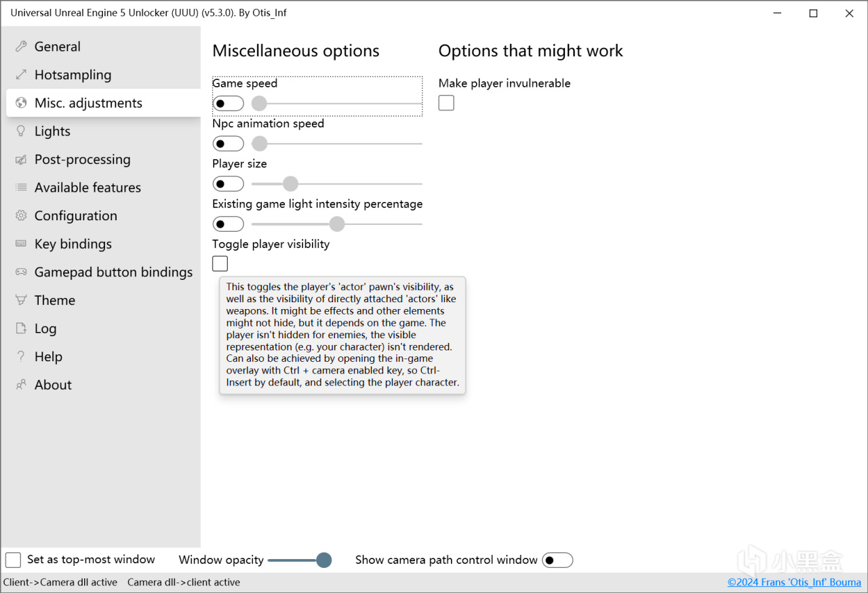Screen dimensions: 868x593
Task: Go to the Lights tab
Action: [x=103, y=131]
